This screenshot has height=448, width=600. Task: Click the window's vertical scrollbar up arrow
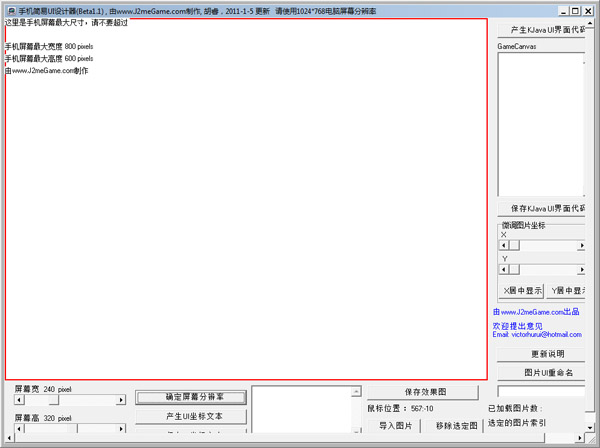pos(590,23)
